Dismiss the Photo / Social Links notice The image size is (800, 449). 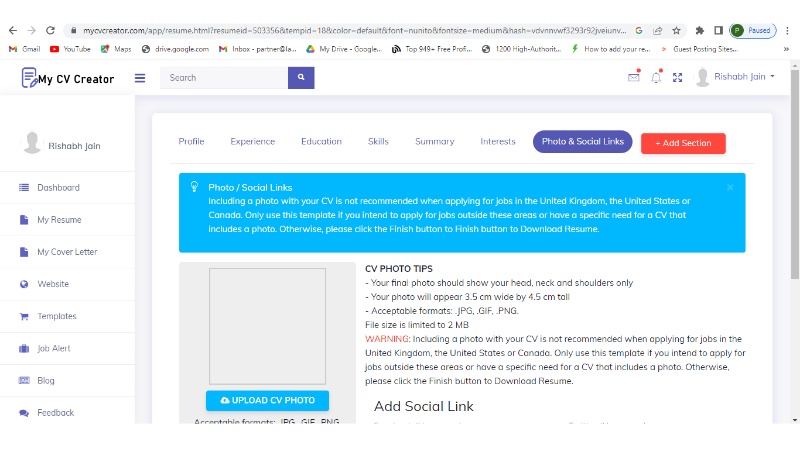(730, 187)
